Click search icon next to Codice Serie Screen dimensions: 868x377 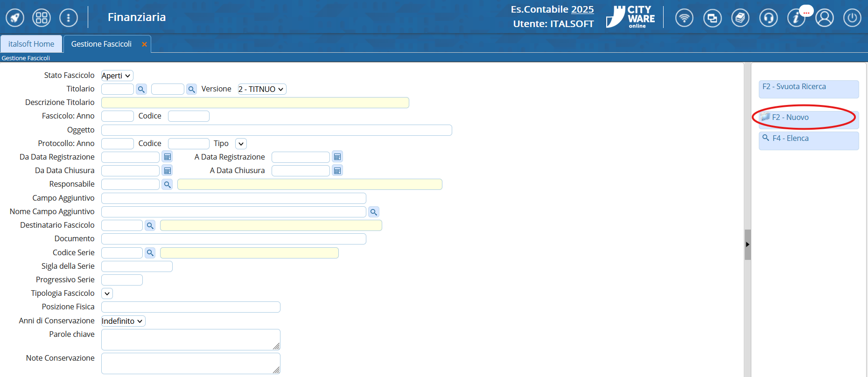click(150, 253)
